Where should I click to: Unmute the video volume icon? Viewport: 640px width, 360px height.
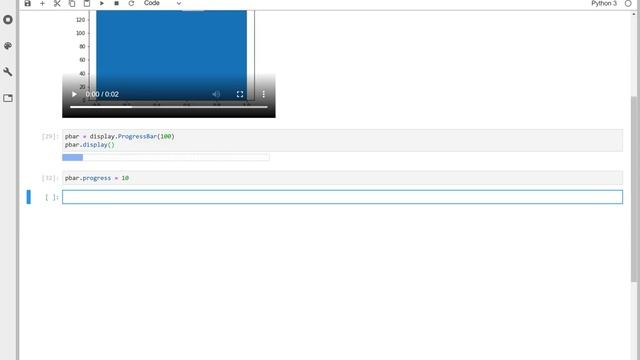tap(216, 94)
